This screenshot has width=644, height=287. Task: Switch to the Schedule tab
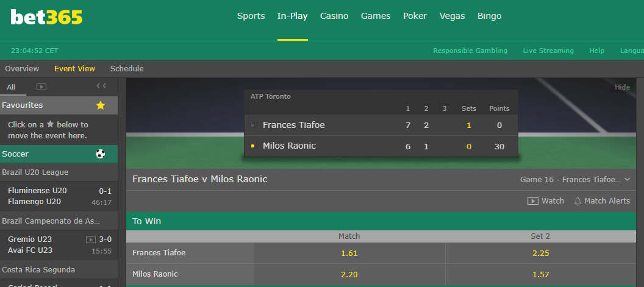pos(127,69)
